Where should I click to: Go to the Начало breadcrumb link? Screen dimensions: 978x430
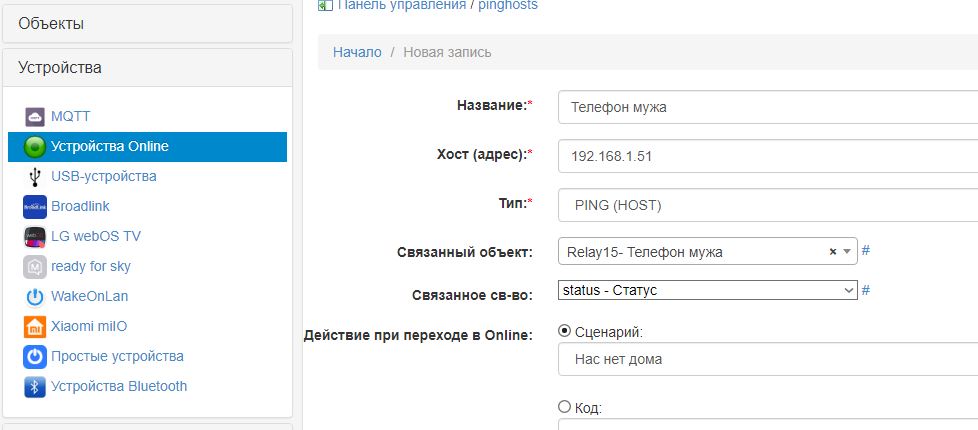click(357, 52)
